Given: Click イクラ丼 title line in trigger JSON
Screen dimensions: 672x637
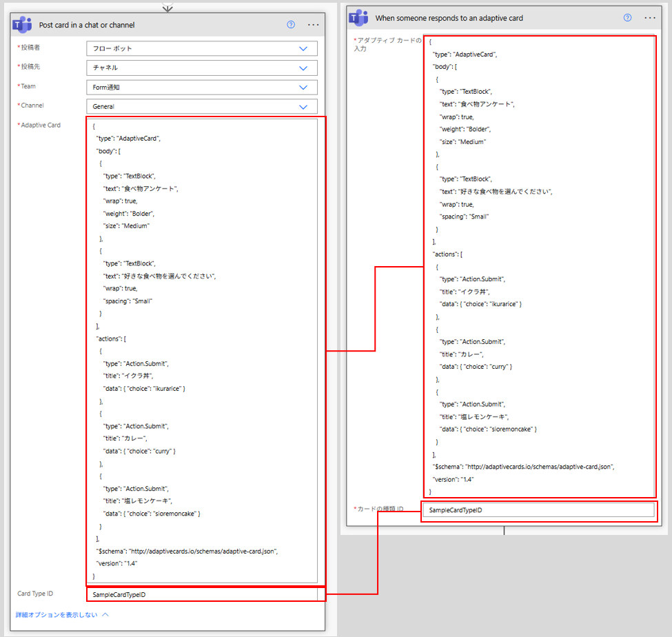Looking at the screenshot, I should [465, 292].
